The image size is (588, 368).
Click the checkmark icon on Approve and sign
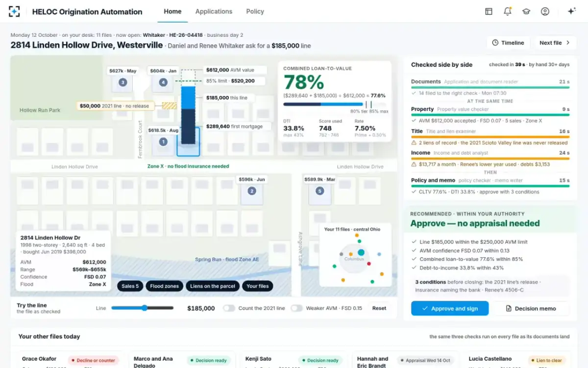424,309
